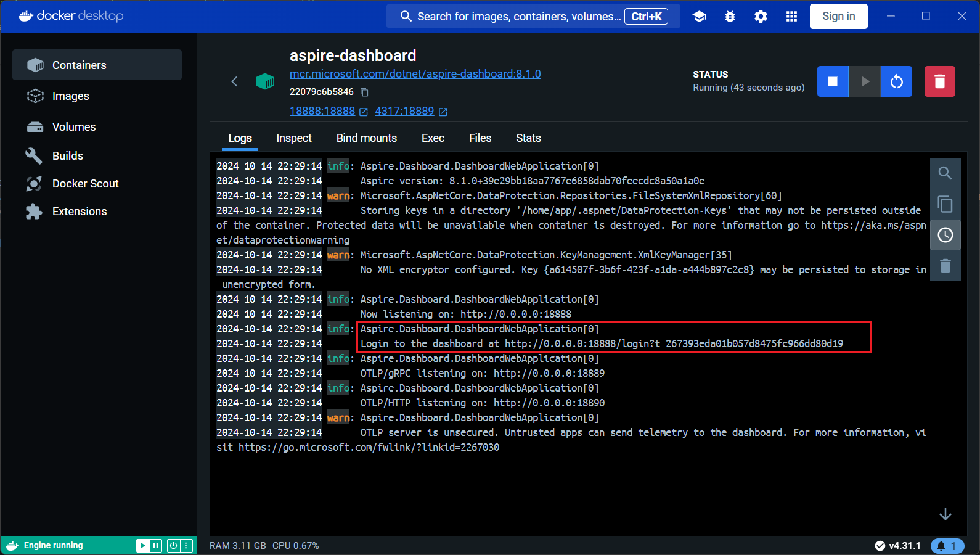
Task: Click the start (play) container button
Action: click(x=865, y=81)
